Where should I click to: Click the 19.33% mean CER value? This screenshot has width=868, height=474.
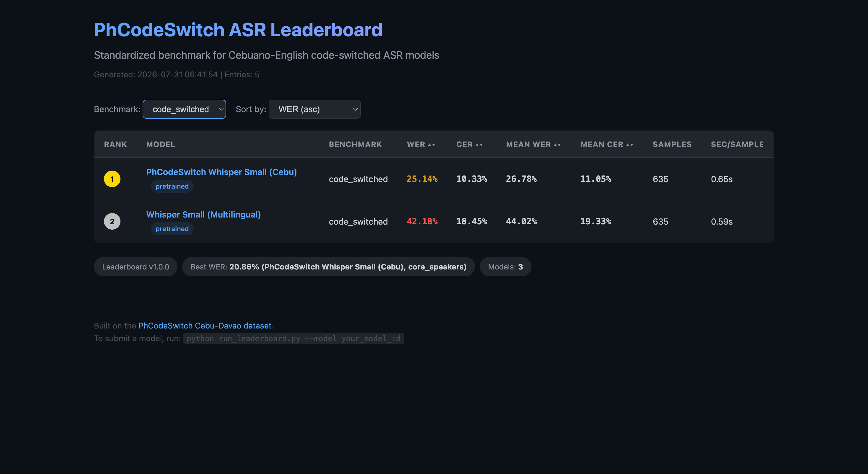(596, 221)
